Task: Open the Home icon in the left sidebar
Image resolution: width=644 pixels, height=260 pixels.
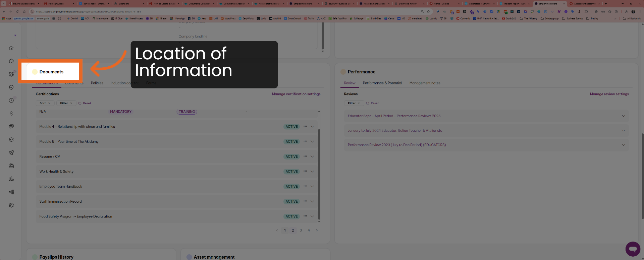Action: [x=11, y=48]
